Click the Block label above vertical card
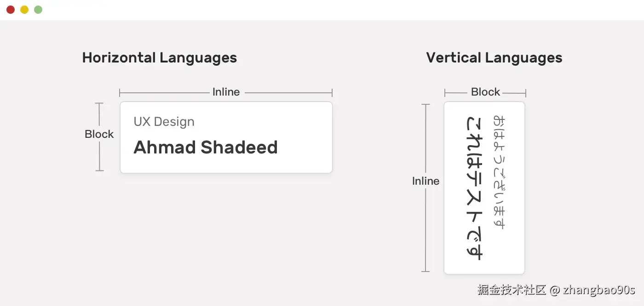 pos(485,92)
